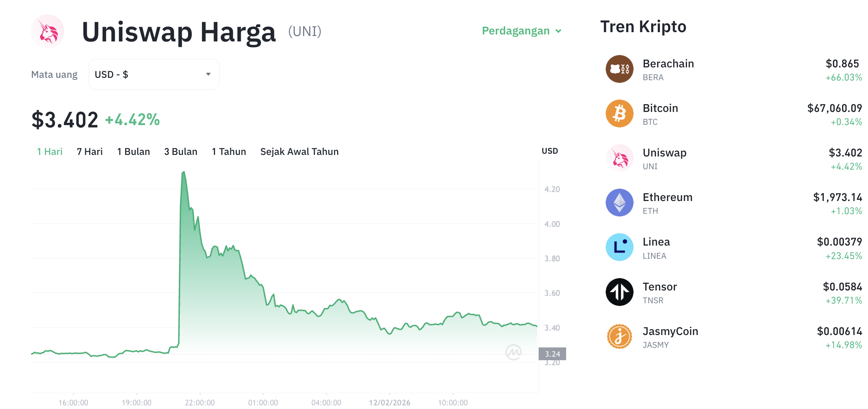
Task: Click the Uniswap unicorn logo icon
Action: [x=47, y=31]
